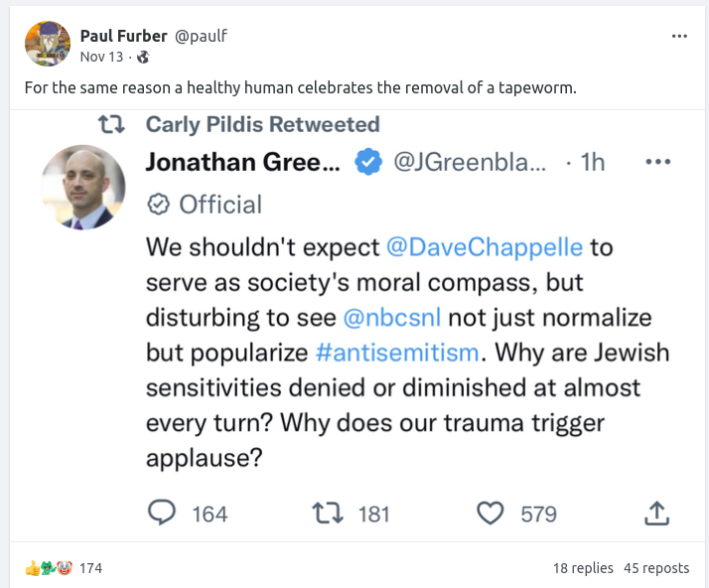Click the retweet arrows beside Carly Pildis

pos(112,125)
